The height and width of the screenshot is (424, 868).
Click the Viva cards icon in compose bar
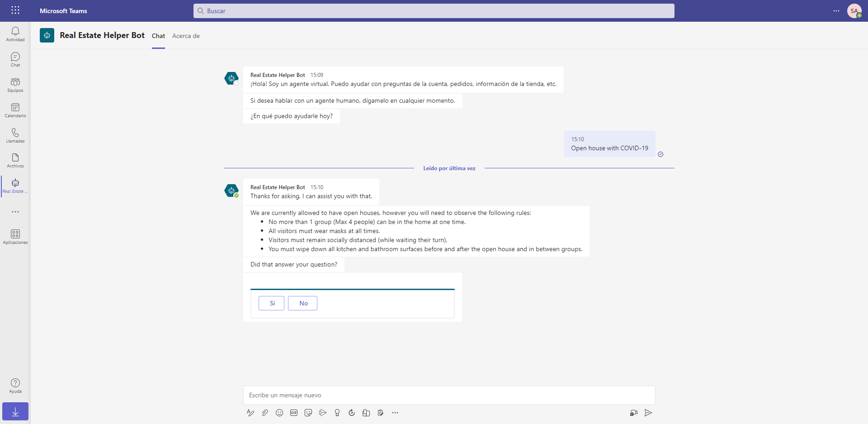[366, 413]
